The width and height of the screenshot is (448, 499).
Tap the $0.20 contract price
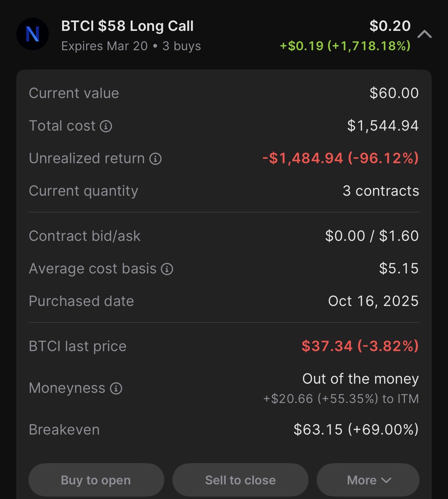point(390,26)
